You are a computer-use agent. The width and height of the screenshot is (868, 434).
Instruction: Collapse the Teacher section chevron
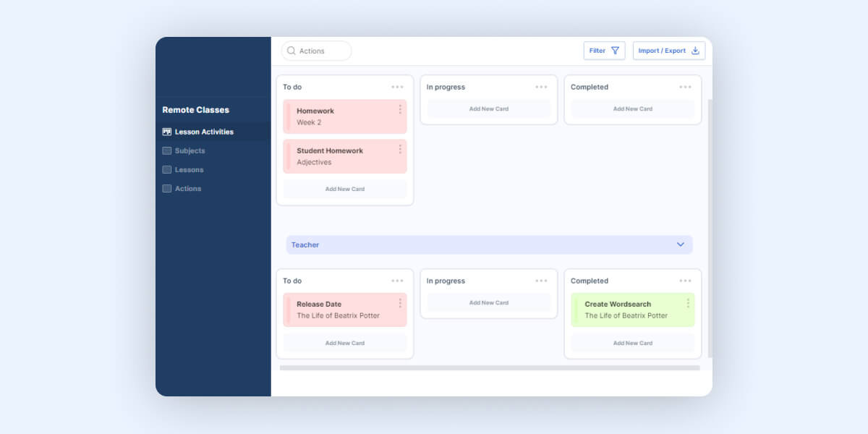(x=680, y=244)
